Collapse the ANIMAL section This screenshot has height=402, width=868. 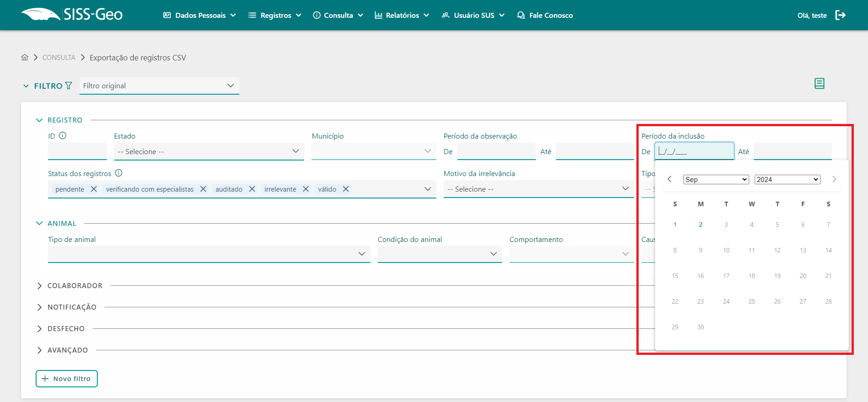(x=39, y=223)
